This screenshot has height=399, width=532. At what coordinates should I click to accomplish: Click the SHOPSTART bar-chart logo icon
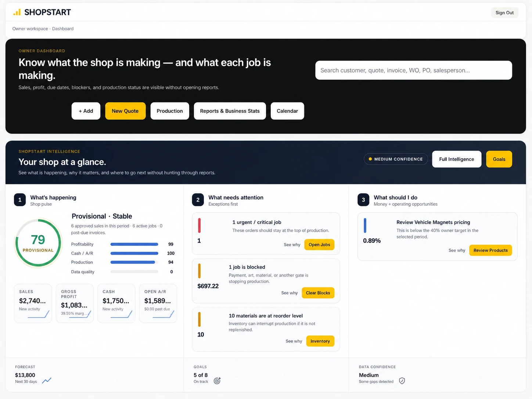(x=17, y=12)
